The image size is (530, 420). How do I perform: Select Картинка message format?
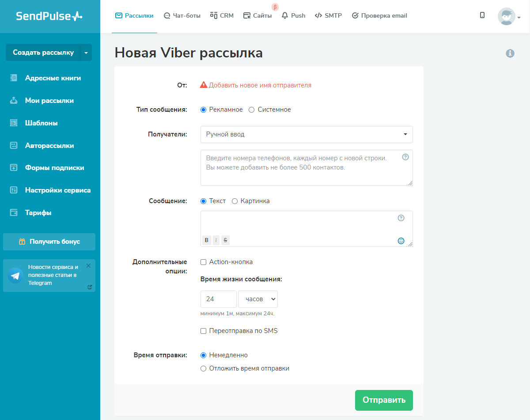pos(235,201)
